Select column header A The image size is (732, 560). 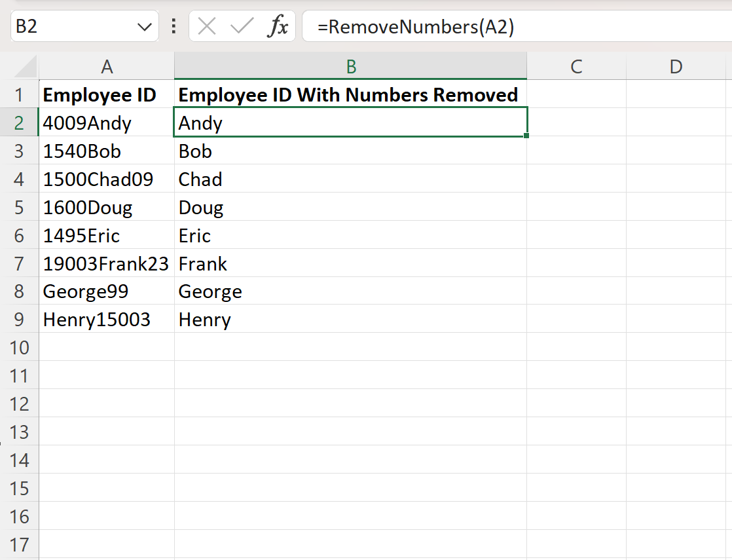tap(106, 65)
